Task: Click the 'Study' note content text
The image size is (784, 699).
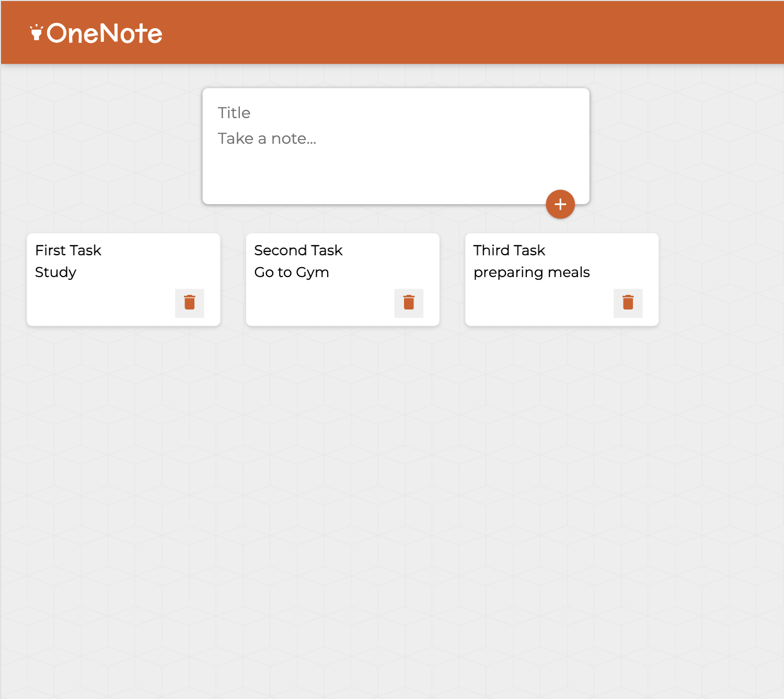Action: click(x=56, y=272)
